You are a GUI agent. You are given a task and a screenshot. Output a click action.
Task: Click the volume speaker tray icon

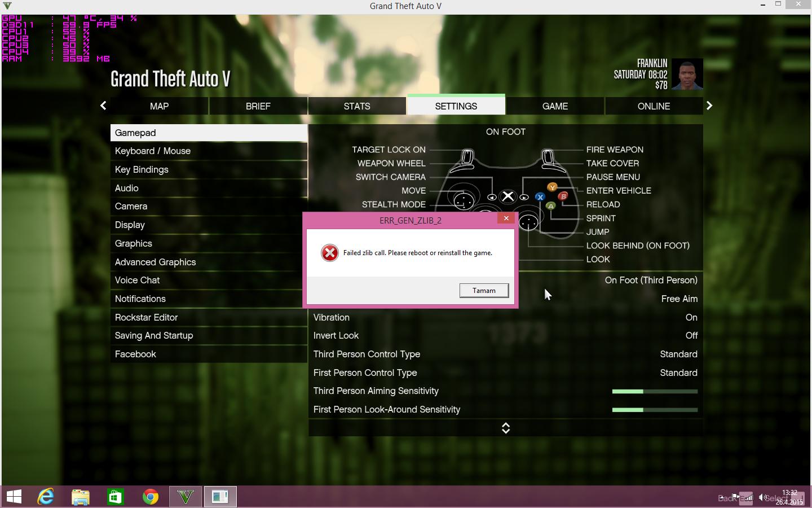[x=762, y=497]
